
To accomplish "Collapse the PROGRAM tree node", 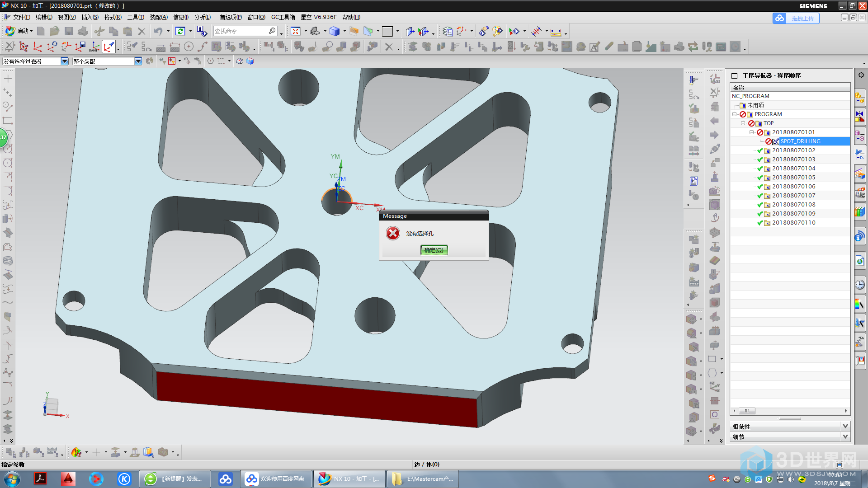I will coord(735,114).
